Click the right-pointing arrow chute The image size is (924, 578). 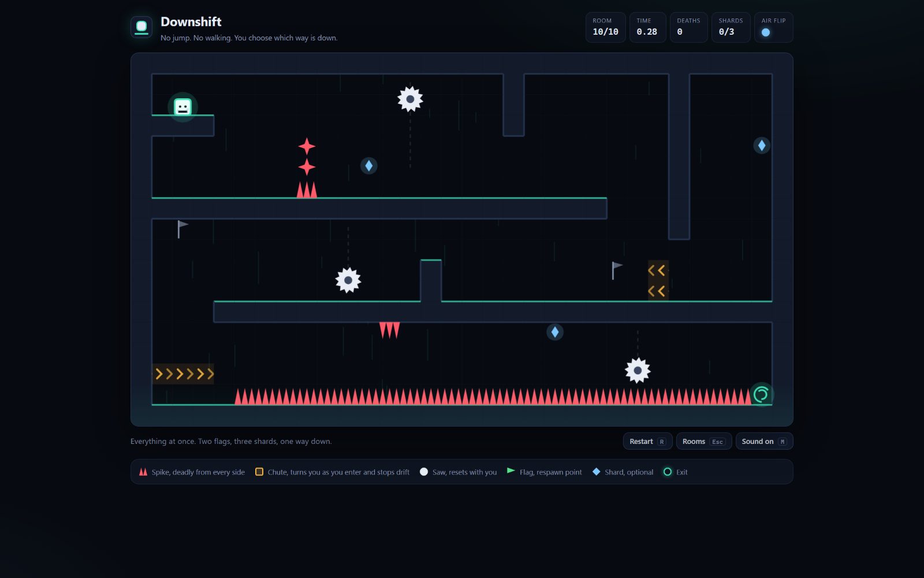coord(183,374)
